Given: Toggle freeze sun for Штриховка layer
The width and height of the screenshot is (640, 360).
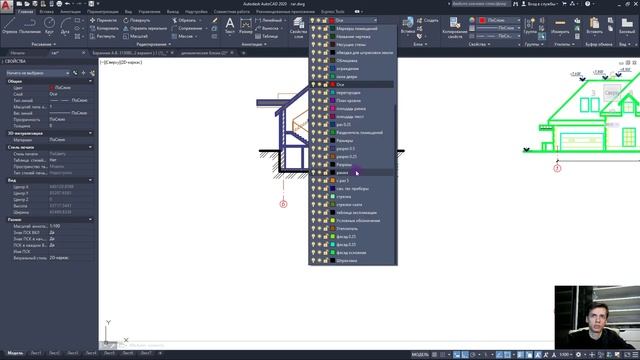Looking at the screenshot, I should 319,260.
